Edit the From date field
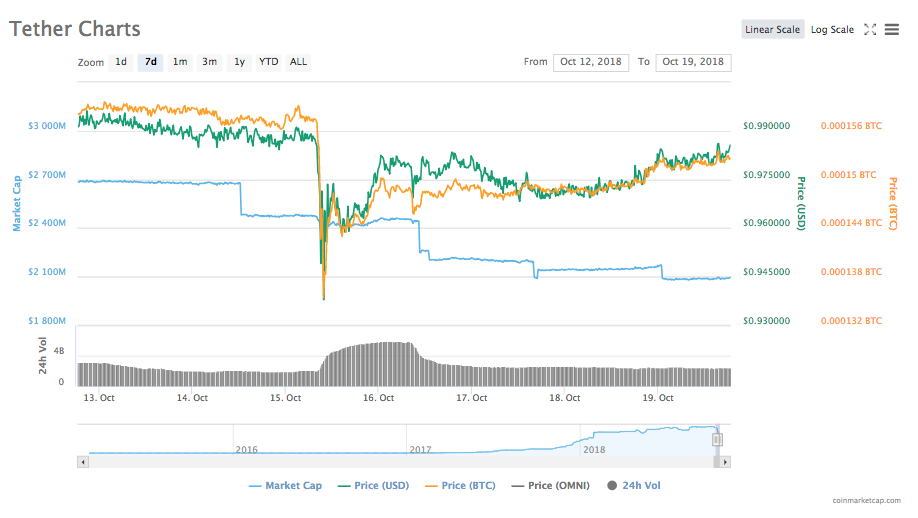The height and width of the screenshot is (518, 918). click(591, 62)
